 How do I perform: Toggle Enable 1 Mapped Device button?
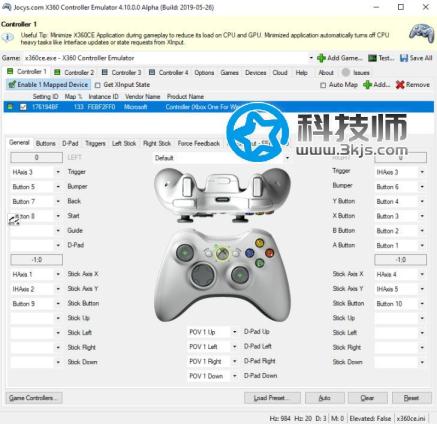[x=48, y=85]
